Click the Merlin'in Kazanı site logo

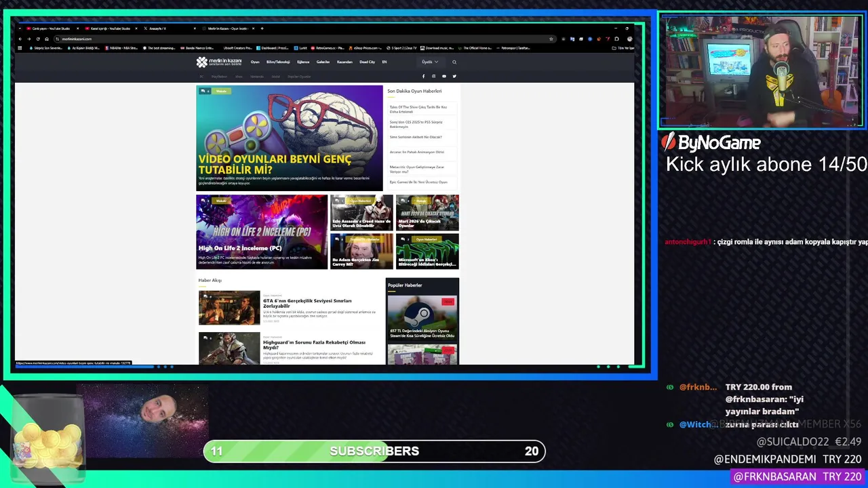tap(219, 62)
